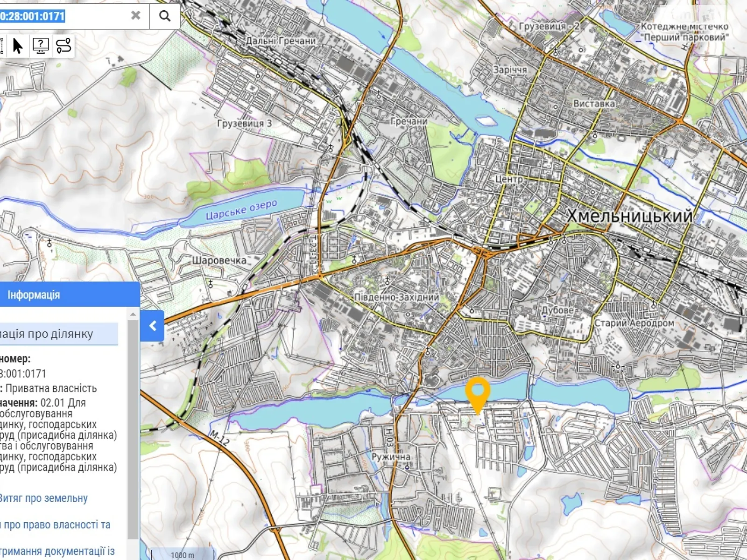Screen dimensions: 747x560
Task: Choose the distance ruler tool
Action: [x=2, y=46]
